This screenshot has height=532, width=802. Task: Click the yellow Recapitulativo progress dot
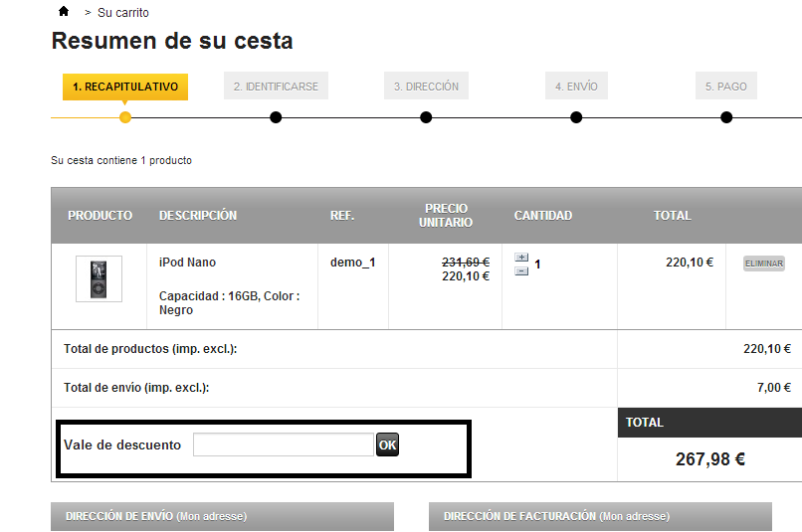[x=124, y=117]
